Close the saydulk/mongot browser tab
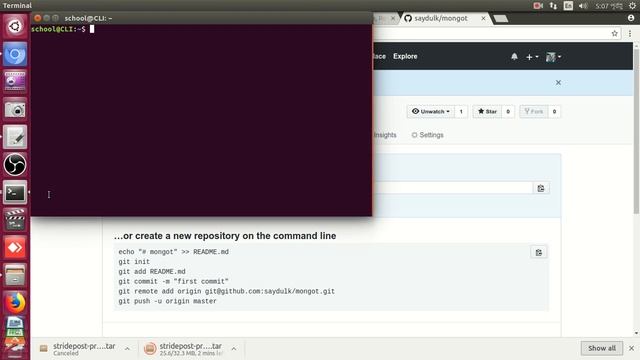 click(x=483, y=18)
